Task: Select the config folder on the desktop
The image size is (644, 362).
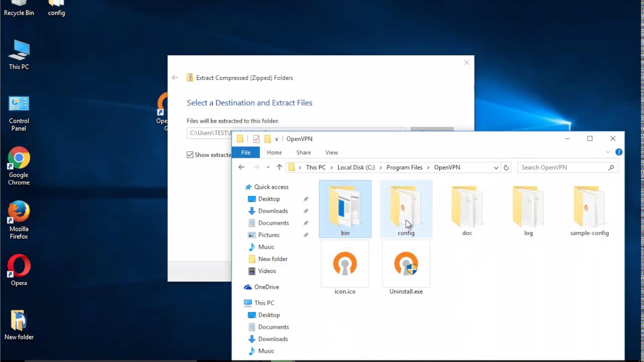Action: (56, 9)
